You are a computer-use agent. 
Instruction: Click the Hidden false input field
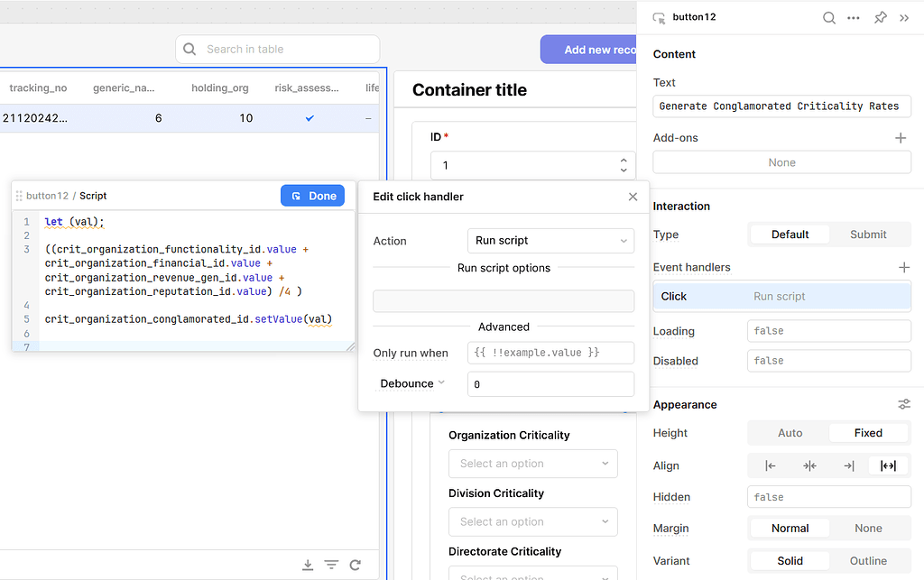click(x=828, y=497)
